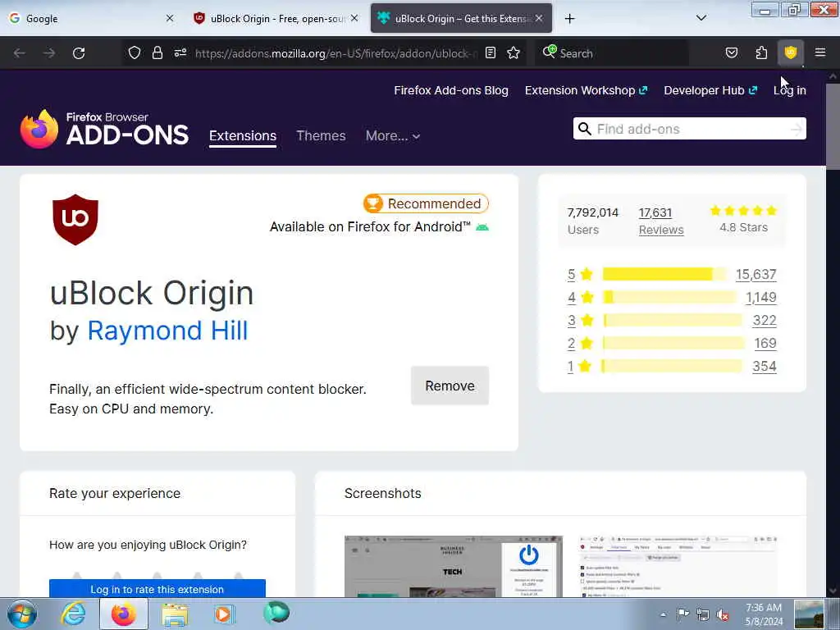Click Log in link
Screen dimensions: 840x630
coord(790,90)
